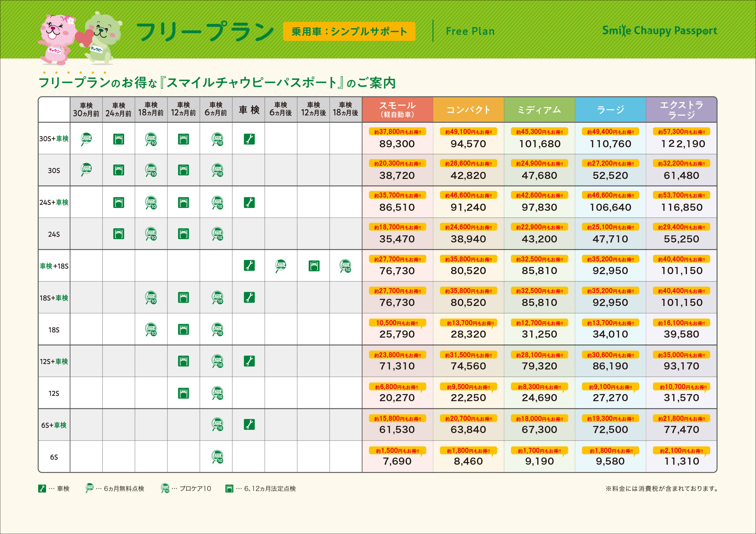Click the スマイルチャウピーパスポート のご案内 heading
756x534 pixels.
coord(217,83)
